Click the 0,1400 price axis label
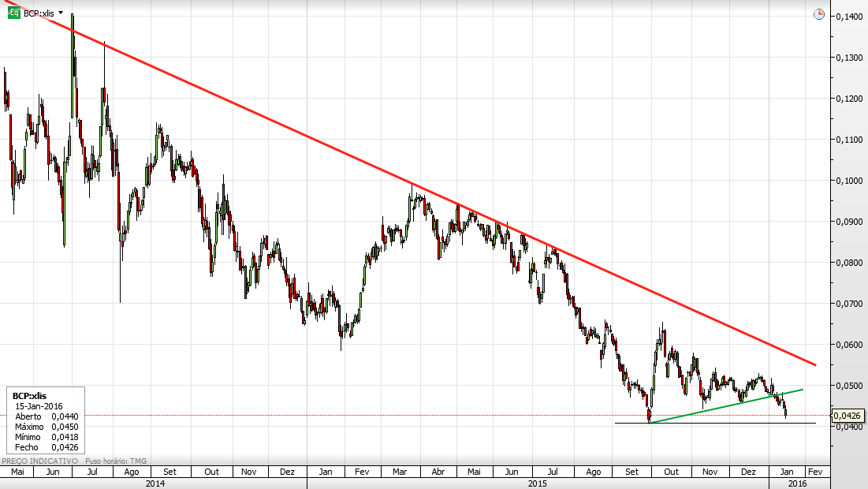This screenshot has width=868, height=489. [x=850, y=17]
